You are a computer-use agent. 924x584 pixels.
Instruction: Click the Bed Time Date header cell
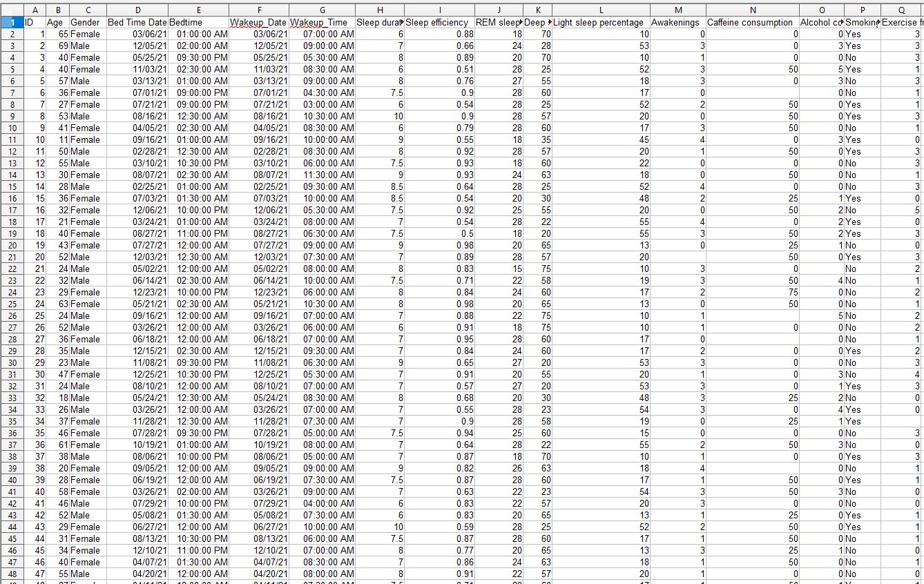point(137,22)
